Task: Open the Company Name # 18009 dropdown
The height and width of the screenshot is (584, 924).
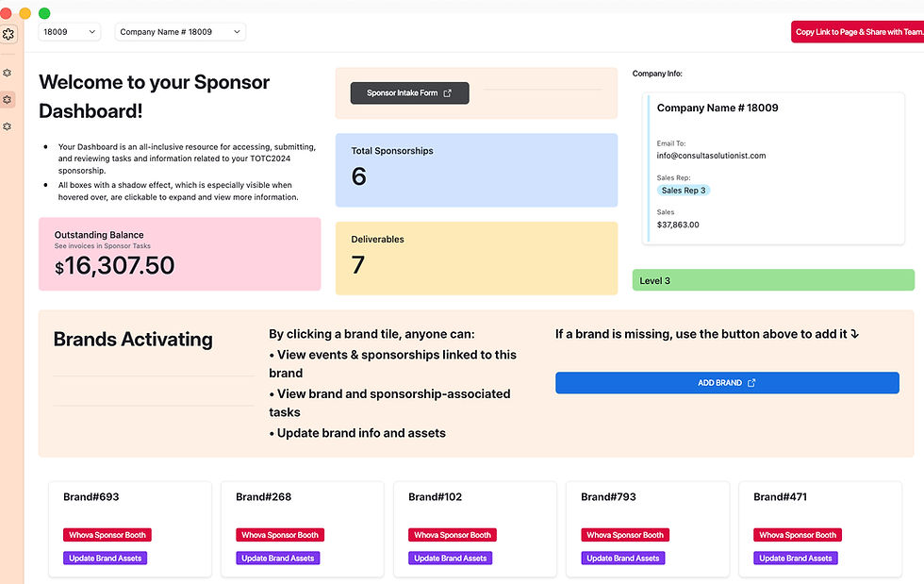Action: [179, 31]
